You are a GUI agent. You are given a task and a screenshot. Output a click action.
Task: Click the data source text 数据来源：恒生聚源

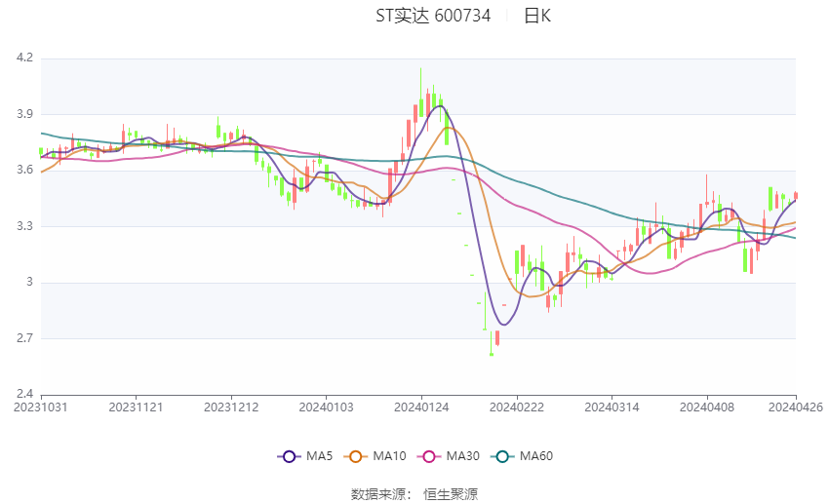click(414, 494)
